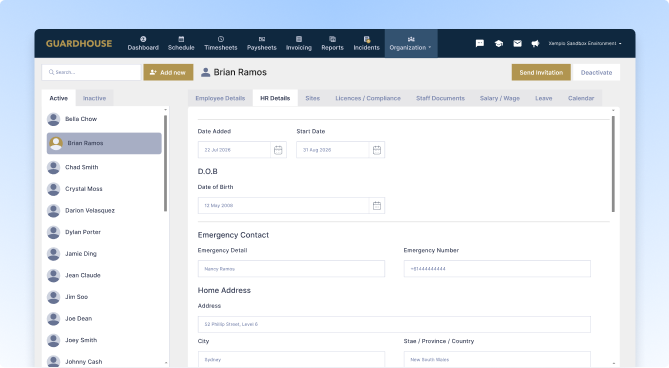Viewport: 669px width, 368px height.
Task: Focus the employee search field
Action: [x=91, y=72]
